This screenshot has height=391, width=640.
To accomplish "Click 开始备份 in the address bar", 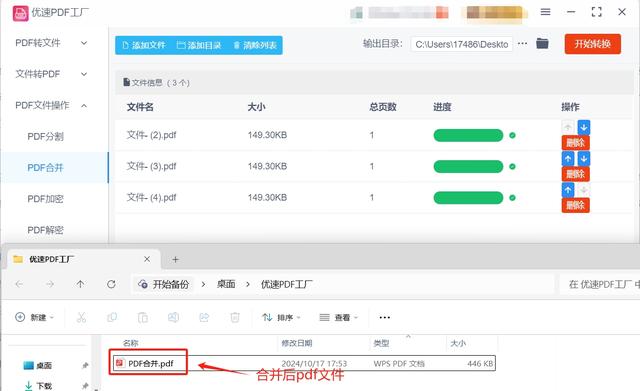I will (x=164, y=284).
